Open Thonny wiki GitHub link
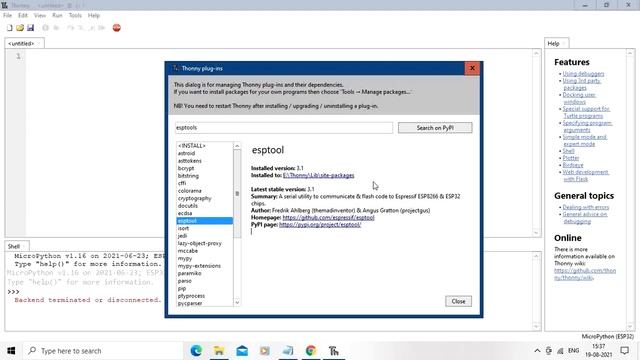The image size is (640, 360). tap(585, 274)
